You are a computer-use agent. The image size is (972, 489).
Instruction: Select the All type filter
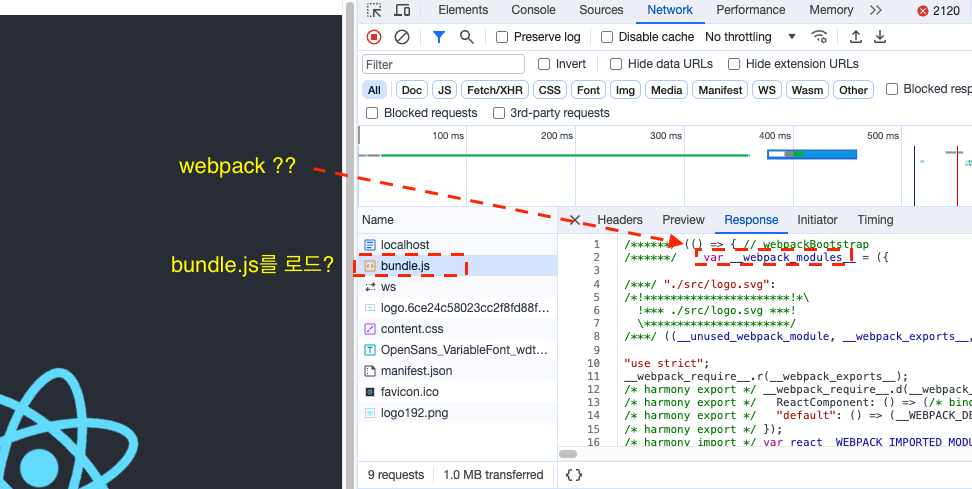[x=374, y=90]
